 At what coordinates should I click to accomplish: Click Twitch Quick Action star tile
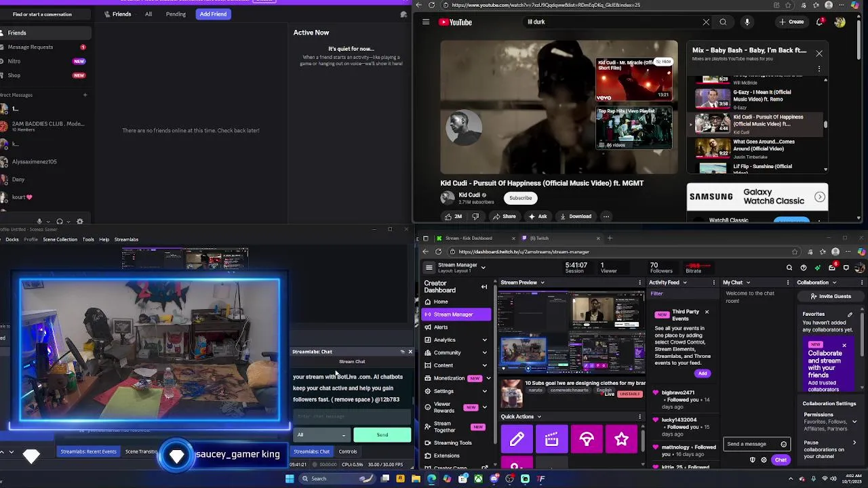[621, 439]
